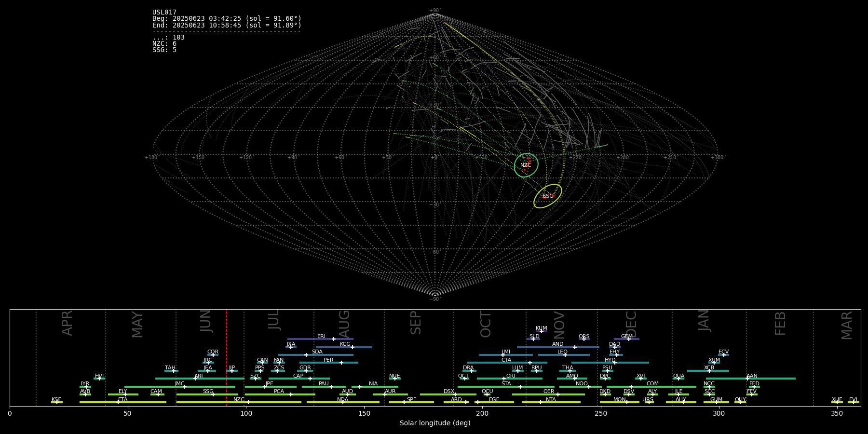This screenshot has width=868, height=434.
Task: Select the ARI shower bar in timeline
Action: tap(200, 379)
